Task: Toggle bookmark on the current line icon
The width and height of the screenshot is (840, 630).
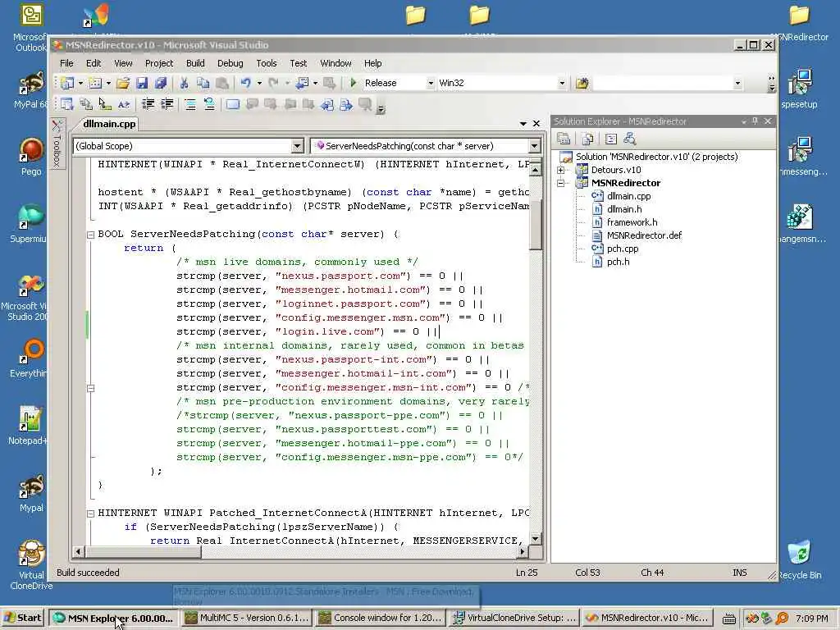Action: tap(232, 104)
